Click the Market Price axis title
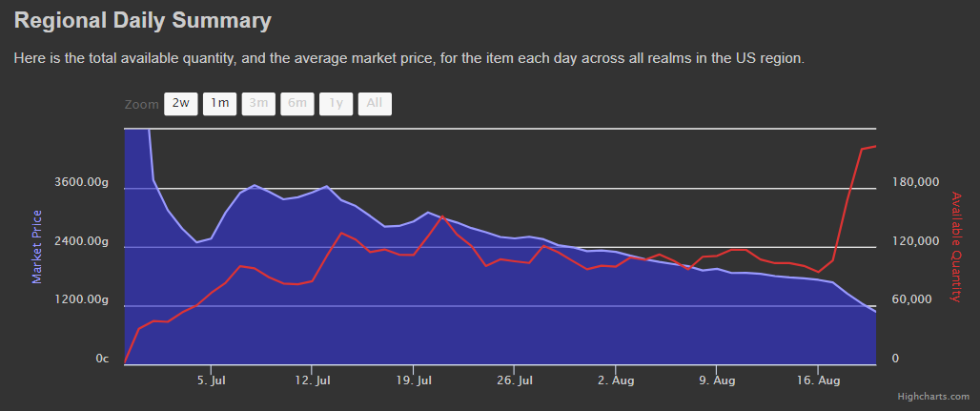980x411 pixels. point(38,246)
